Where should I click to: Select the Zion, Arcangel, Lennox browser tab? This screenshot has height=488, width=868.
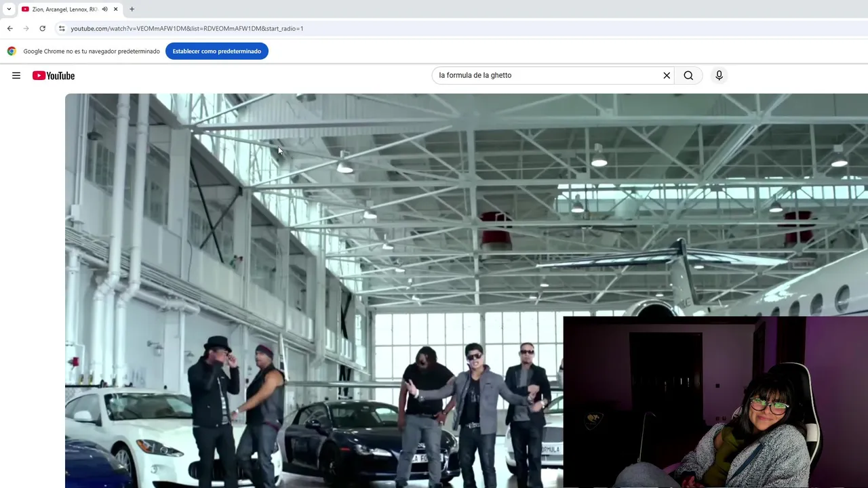70,9
